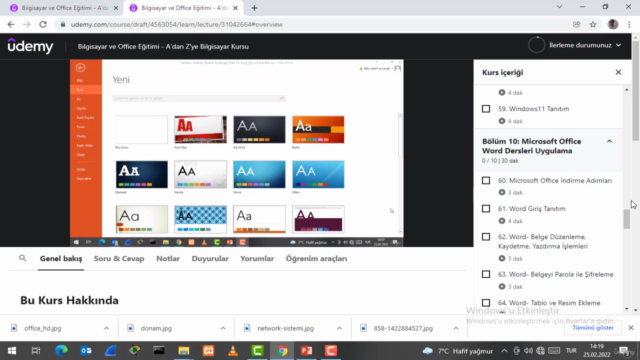Screen dimensions: 640x360
Task: Search course content with the magnifier icon
Action: tap(22, 258)
